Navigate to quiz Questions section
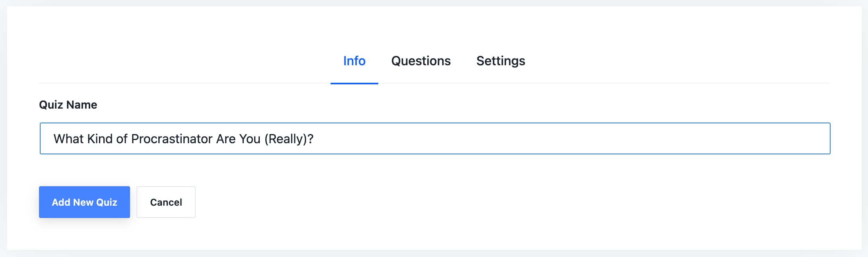Viewport: 868px width, 257px height. coord(420,61)
